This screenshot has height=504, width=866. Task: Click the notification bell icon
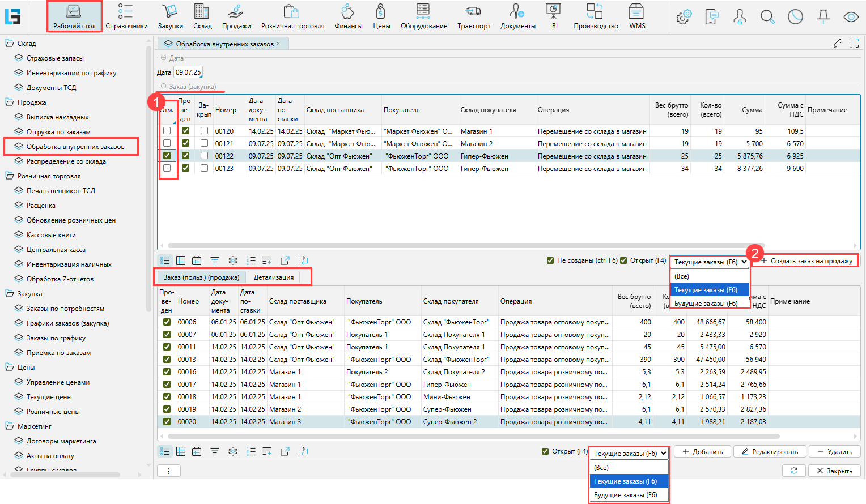(823, 17)
